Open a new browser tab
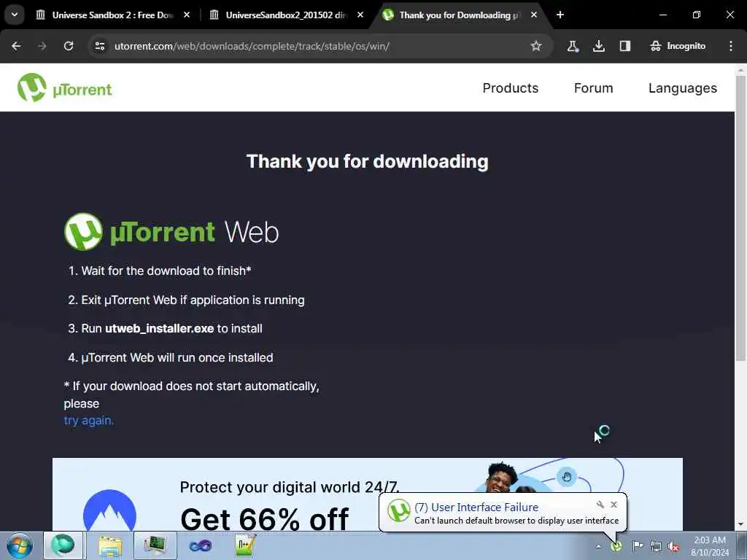 560,15
